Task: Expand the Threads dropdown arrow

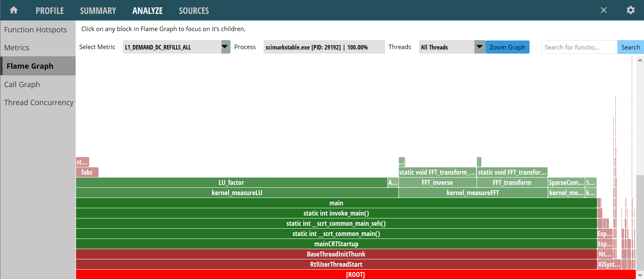Action: pyautogui.click(x=479, y=47)
